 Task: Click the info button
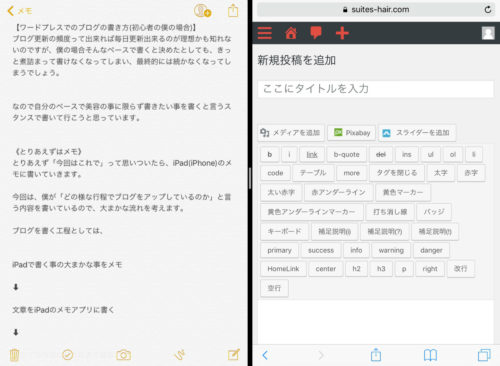pos(356,250)
